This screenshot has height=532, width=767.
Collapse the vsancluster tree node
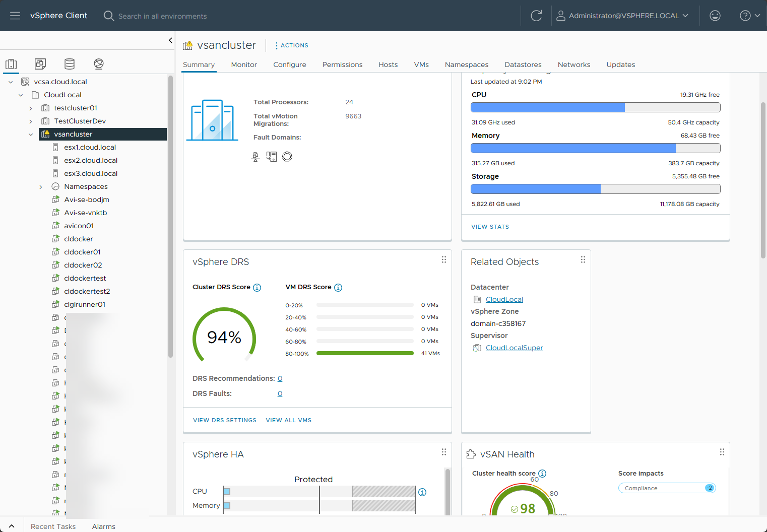(x=31, y=135)
